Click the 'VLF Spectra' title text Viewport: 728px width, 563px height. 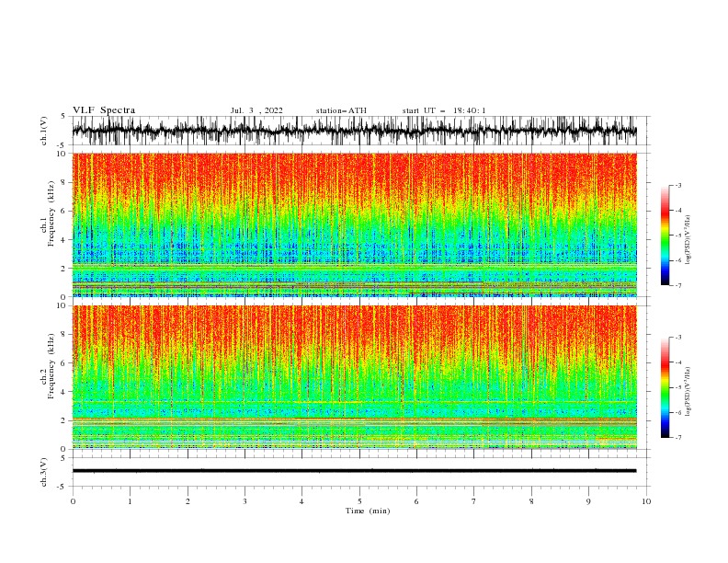104,110
